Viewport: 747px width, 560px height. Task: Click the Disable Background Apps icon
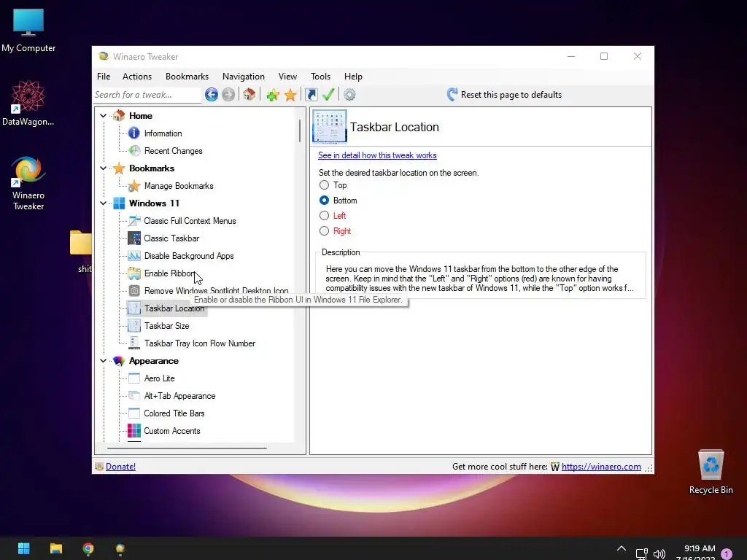point(134,256)
